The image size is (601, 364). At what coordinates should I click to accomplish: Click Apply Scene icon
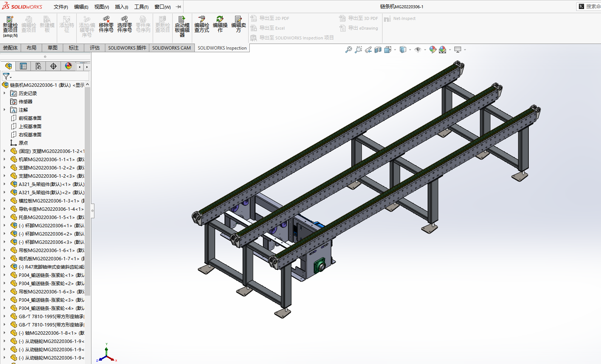[x=443, y=50]
